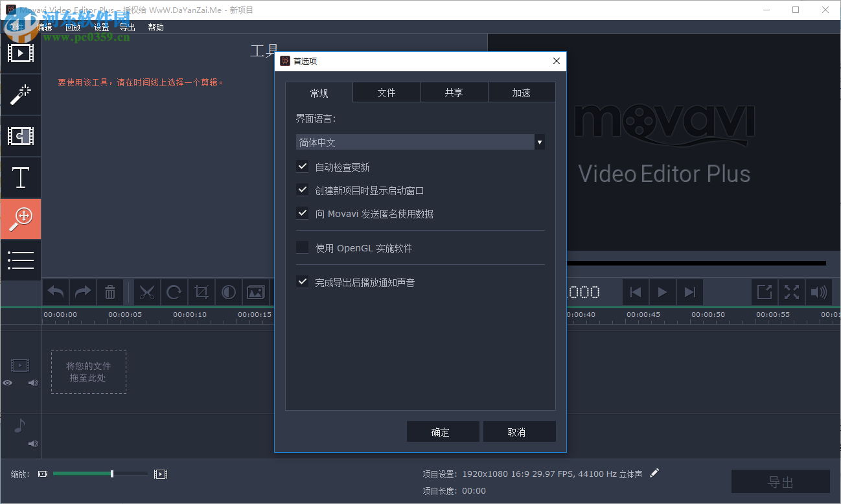The image size is (841, 504).
Task: Select the split clip scissors tool
Action: click(x=147, y=292)
